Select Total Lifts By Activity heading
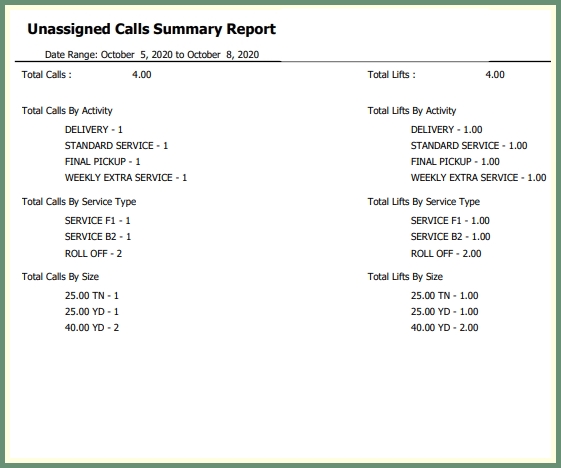 click(412, 111)
